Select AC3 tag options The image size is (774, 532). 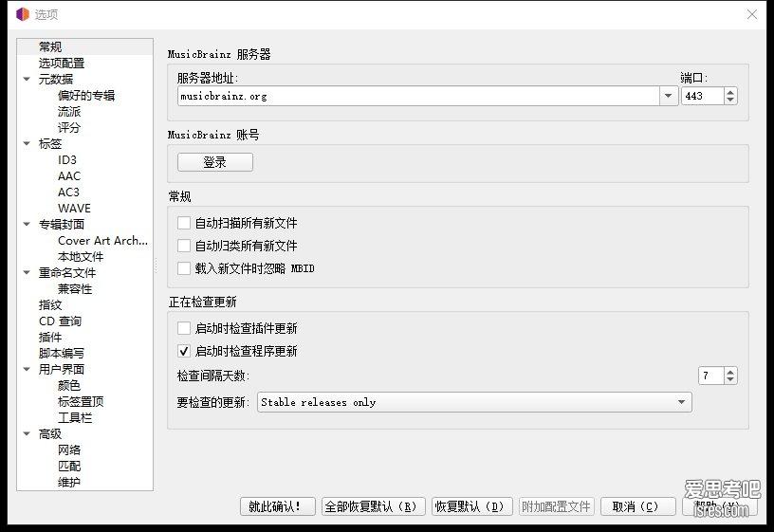[x=68, y=192]
